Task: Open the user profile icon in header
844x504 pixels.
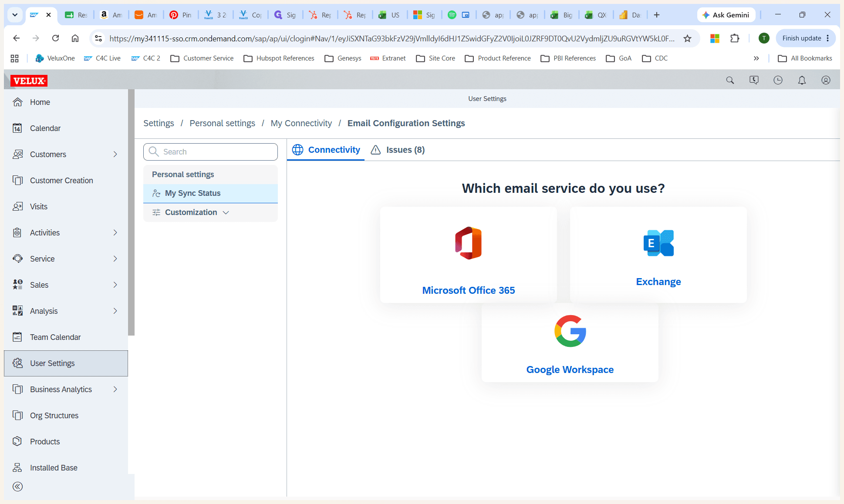Action: click(826, 80)
